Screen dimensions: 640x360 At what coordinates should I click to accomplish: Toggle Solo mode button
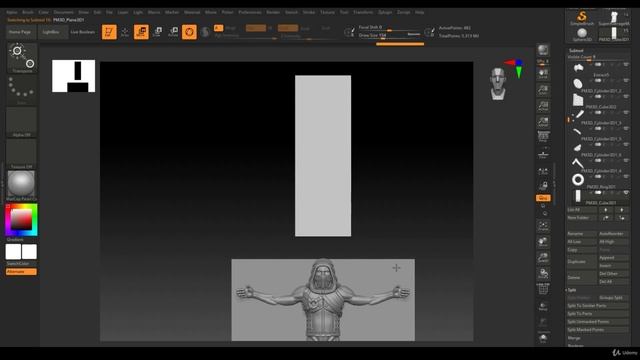coord(543,338)
